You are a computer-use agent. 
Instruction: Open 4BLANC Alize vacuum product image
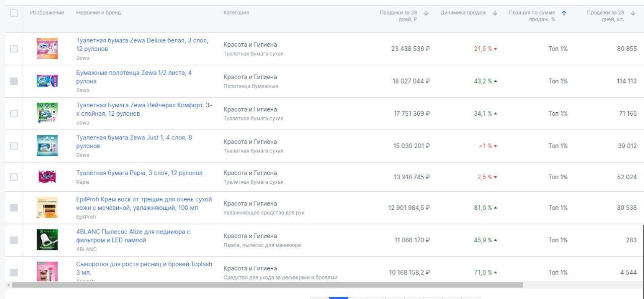point(47,240)
